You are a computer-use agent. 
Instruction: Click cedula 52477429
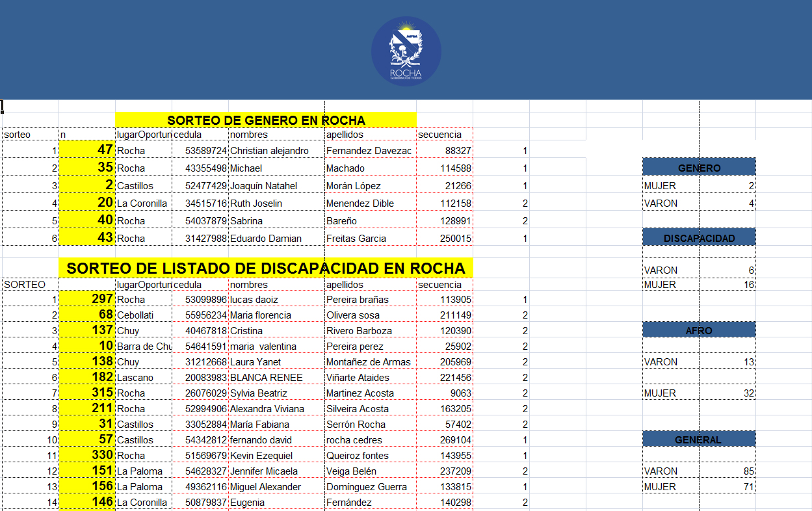(206, 185)
